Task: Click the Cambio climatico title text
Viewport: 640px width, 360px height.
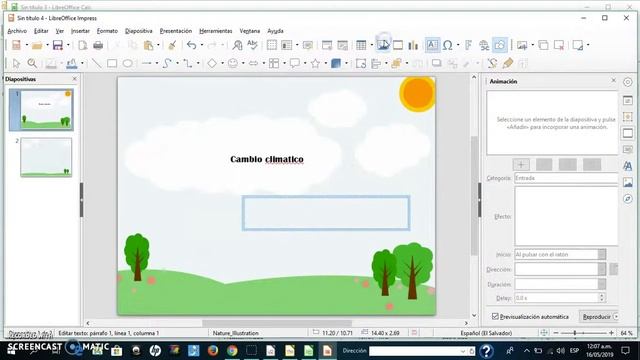Action: [x=267, y=159]
